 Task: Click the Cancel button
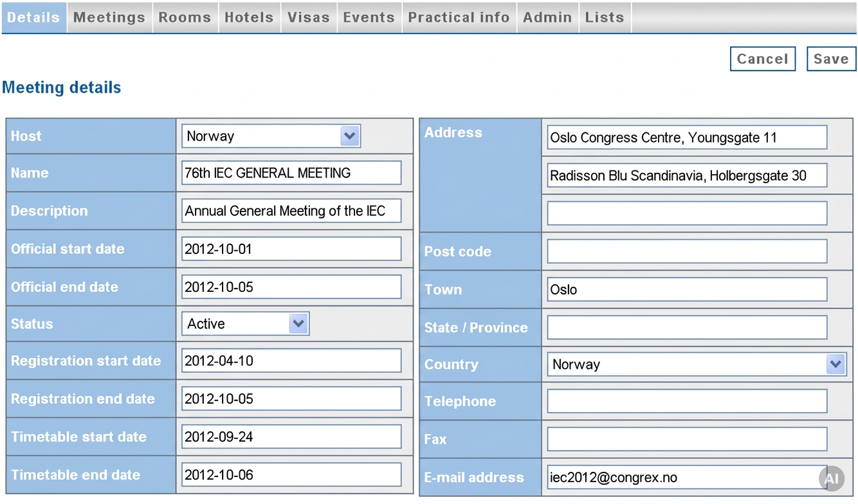[x=763, y=59]
